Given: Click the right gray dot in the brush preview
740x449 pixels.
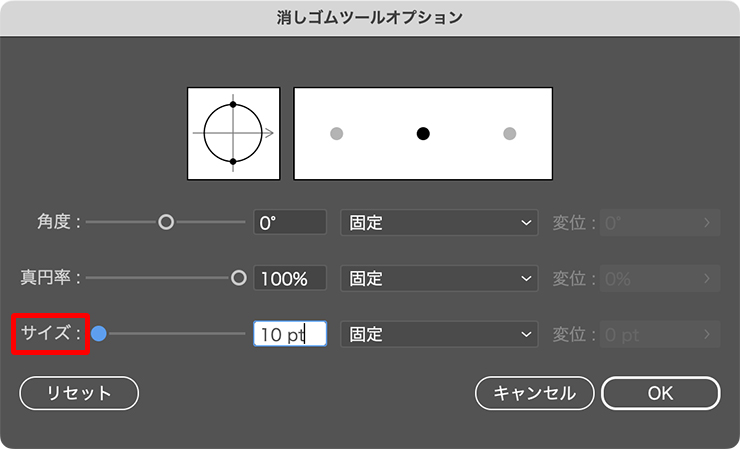Looking at the screenshot, I should [x=509, y=133].
